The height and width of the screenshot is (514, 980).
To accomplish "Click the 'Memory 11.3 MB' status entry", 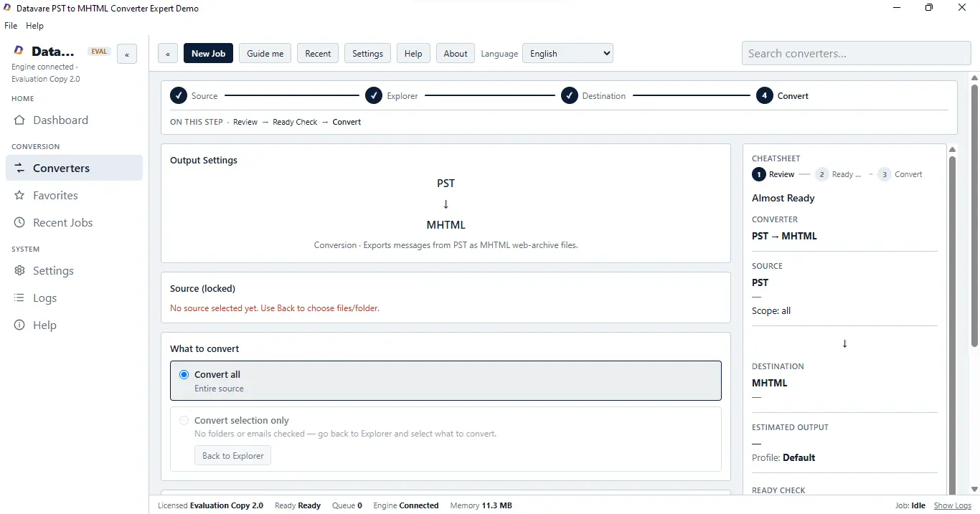I will pos(481,505).
